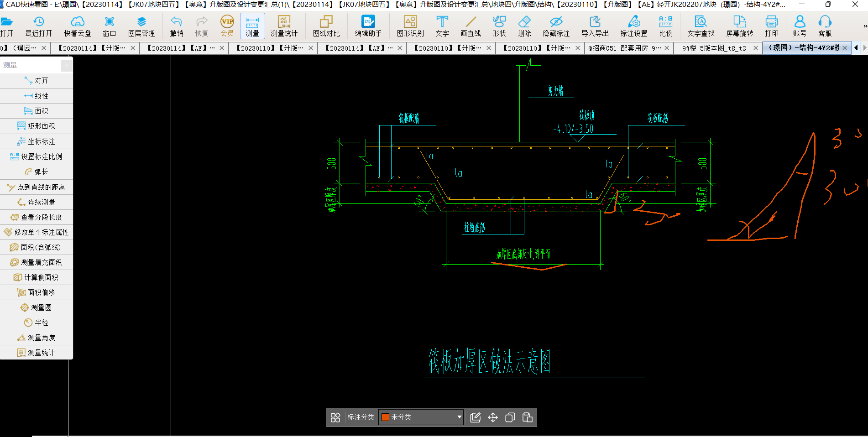Toggle 隐藏标注 hide annotations
Image resolution: width=868 pixels, height=437 pixels.
[556, 26]
